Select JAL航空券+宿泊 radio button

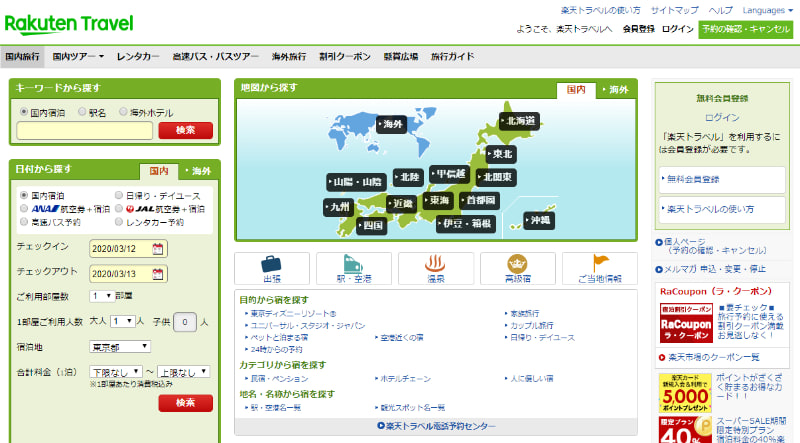[119, 208]
